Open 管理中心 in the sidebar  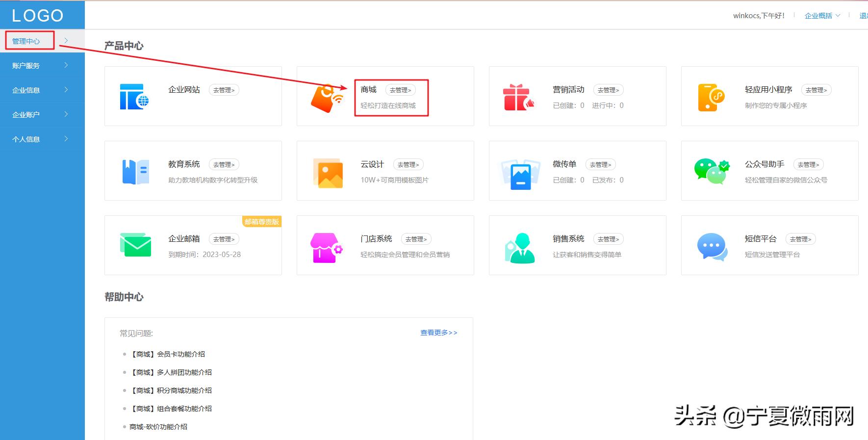[26, 41]
